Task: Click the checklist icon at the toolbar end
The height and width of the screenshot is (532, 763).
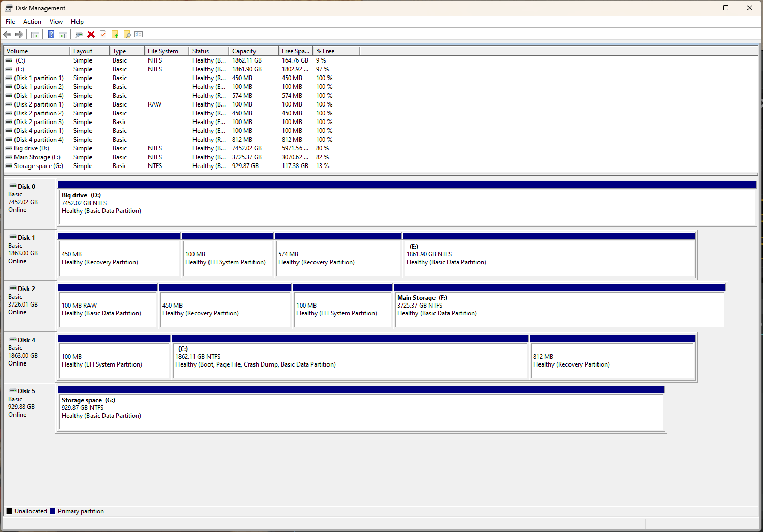Action: coord(139,34)
